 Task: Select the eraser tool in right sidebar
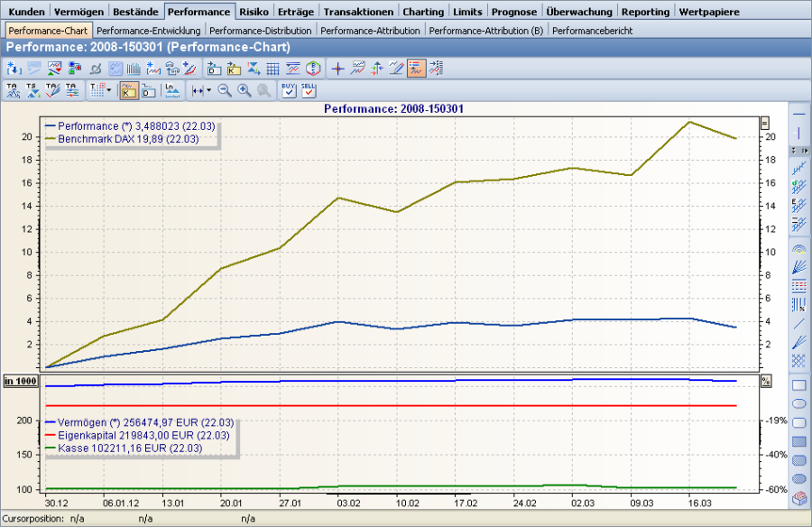click(x=798, y=498)
